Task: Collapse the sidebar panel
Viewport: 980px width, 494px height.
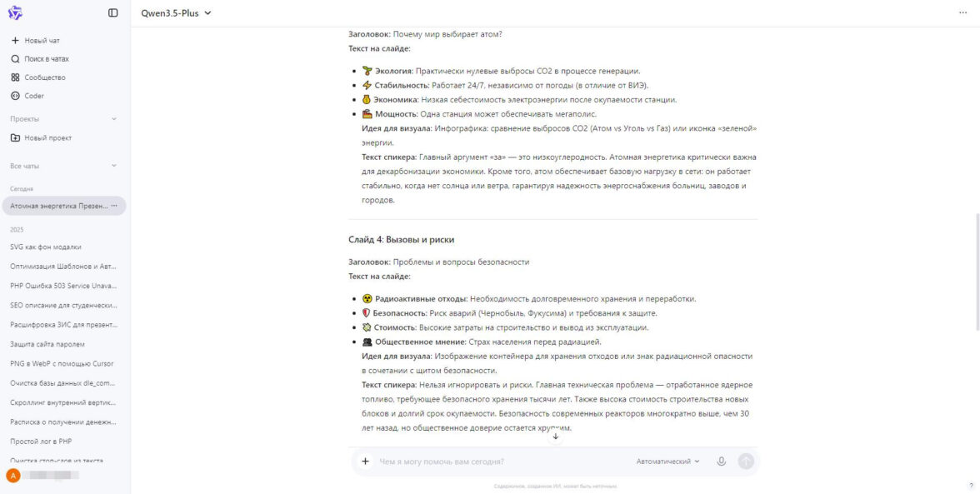Action: (x=113, y=13)
